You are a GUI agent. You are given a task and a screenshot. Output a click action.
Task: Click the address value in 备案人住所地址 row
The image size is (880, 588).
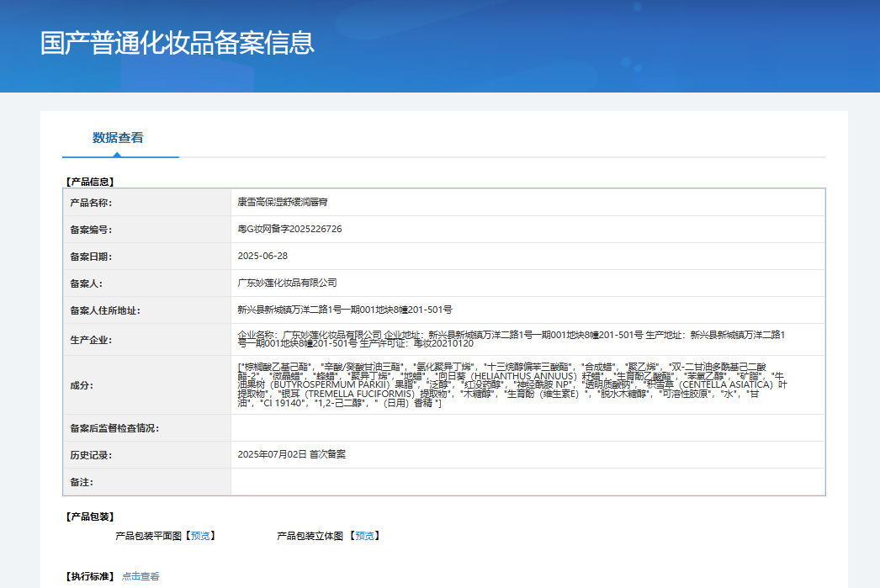(x=345, y=310)
